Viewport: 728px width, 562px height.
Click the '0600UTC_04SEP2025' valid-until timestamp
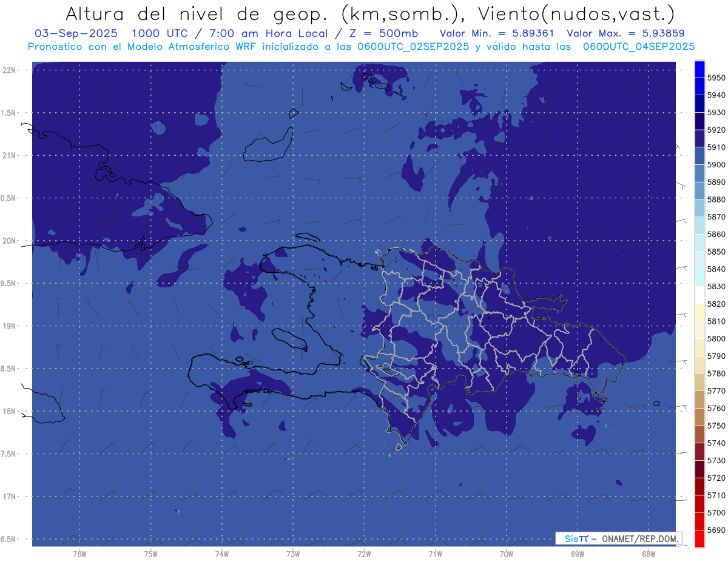pos(639,46)
